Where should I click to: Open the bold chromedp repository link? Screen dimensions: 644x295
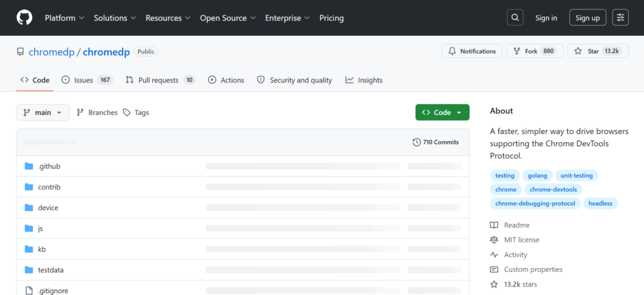106,52
